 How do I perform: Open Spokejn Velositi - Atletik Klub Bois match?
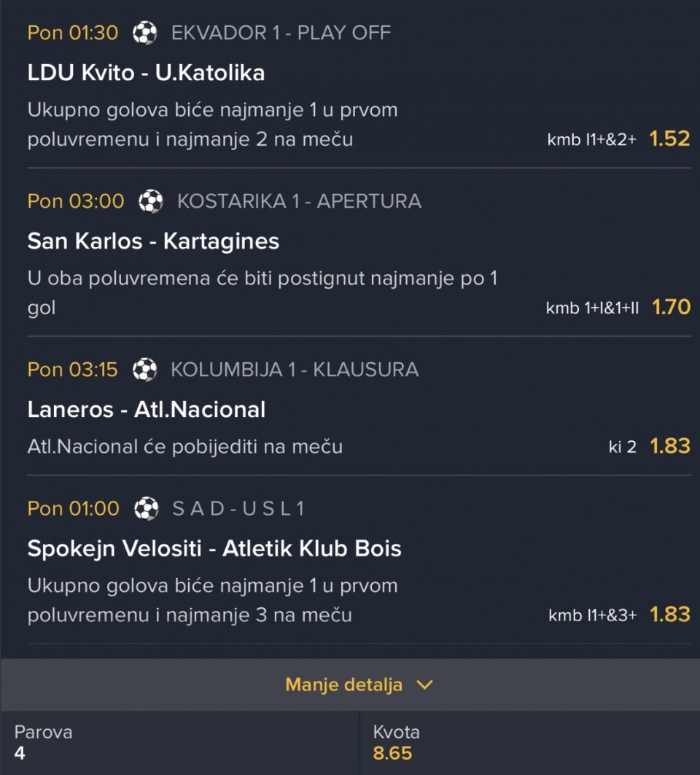(214, 549)
